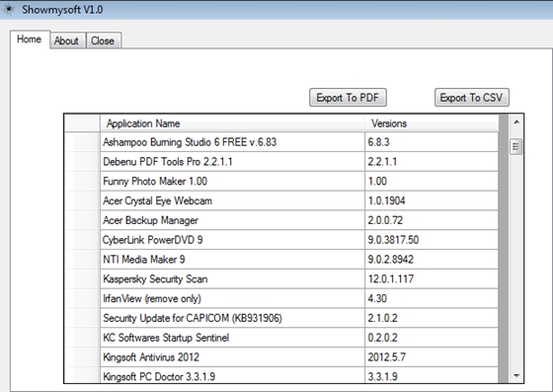Viewport: 553px width, 392px height.
Task: Select the CyberLink PowerDVD 9 cell
Action: (232, 240)
